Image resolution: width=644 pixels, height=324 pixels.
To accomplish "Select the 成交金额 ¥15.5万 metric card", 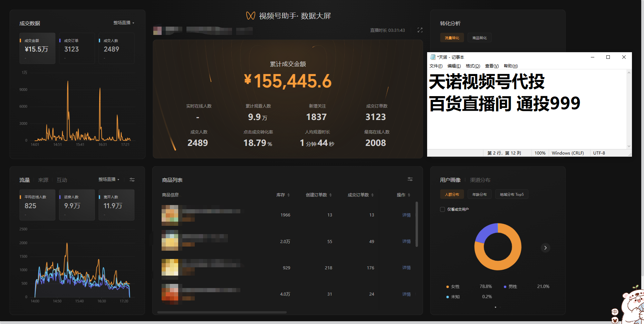I will point(37,48).
